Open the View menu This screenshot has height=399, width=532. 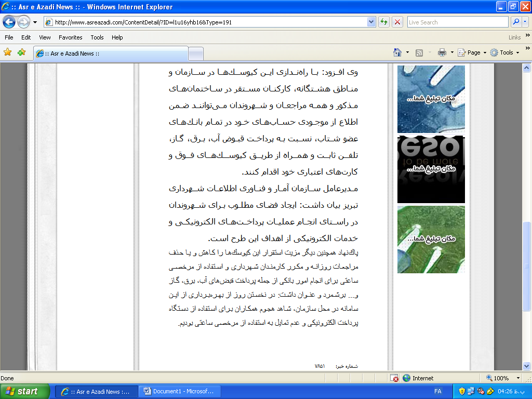(x=45, y=37)
